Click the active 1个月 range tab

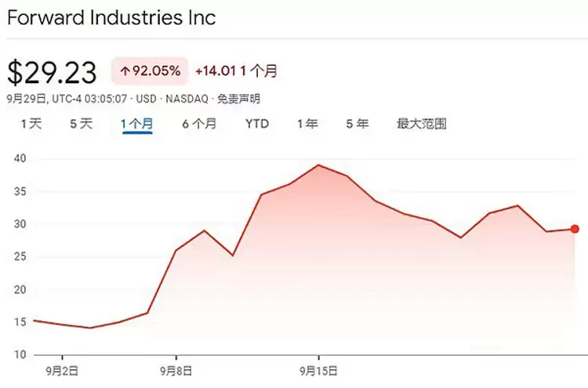pyautogui.click(x=136, y=124)
